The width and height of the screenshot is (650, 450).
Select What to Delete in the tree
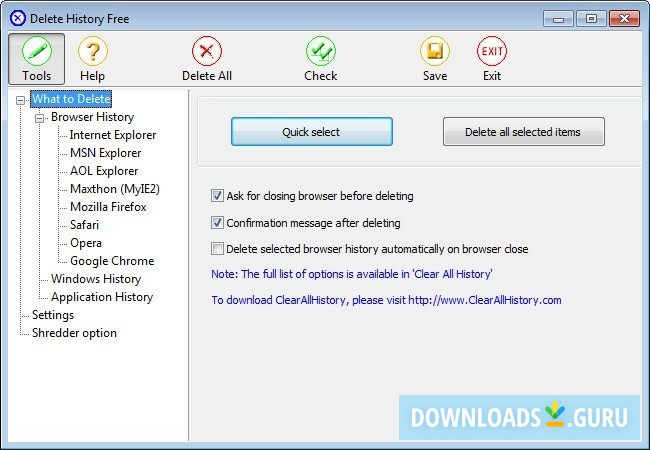pos(71,99)
